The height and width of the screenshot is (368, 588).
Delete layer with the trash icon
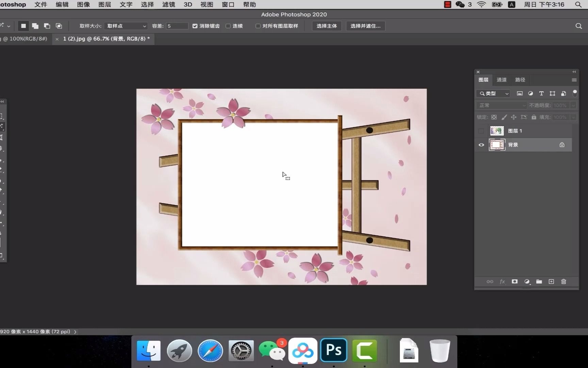click(563, 282)
